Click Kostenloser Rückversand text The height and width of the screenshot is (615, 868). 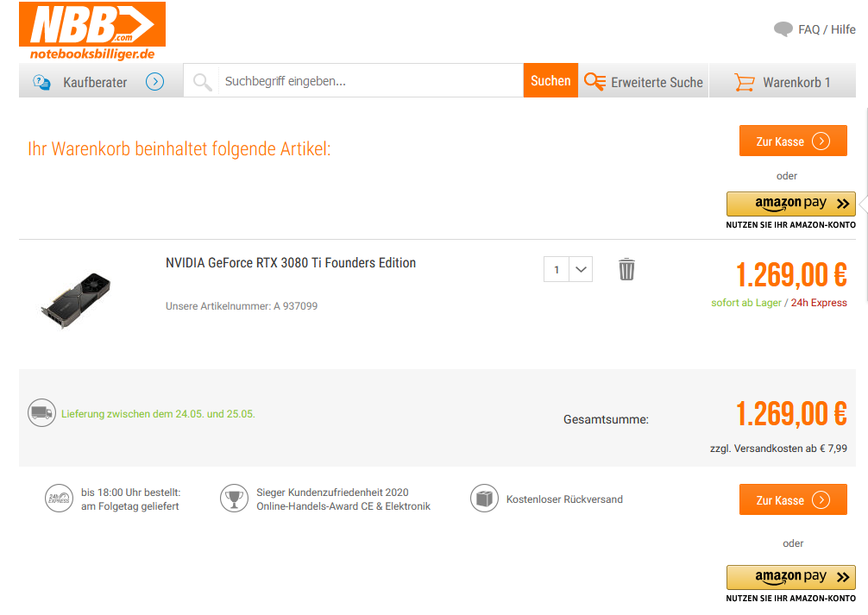point(564,499)
